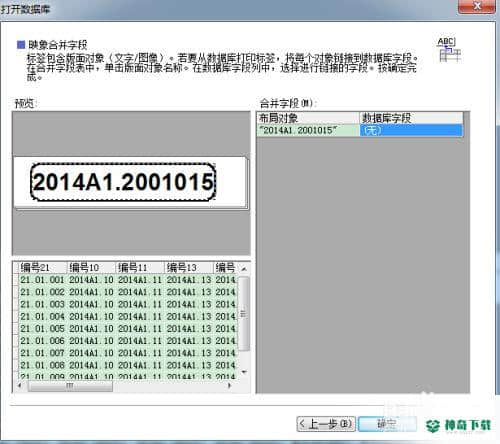This screenshot has height=444, width=500.
Task: Click the 编号13 column header
Action: tap(189, 268)
